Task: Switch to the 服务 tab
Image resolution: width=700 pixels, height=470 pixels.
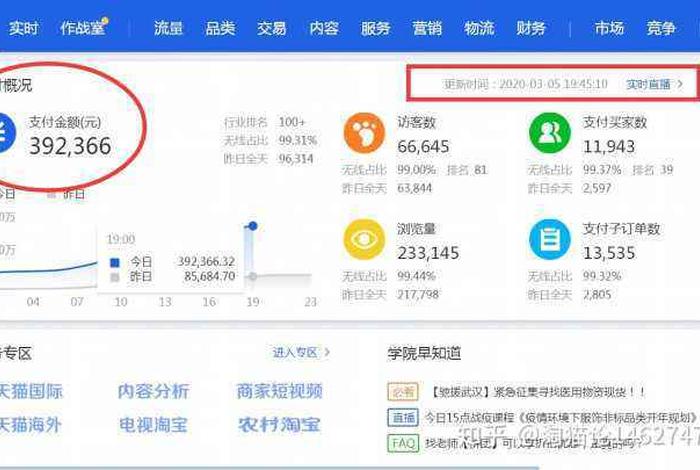Action: pos(375,29)
